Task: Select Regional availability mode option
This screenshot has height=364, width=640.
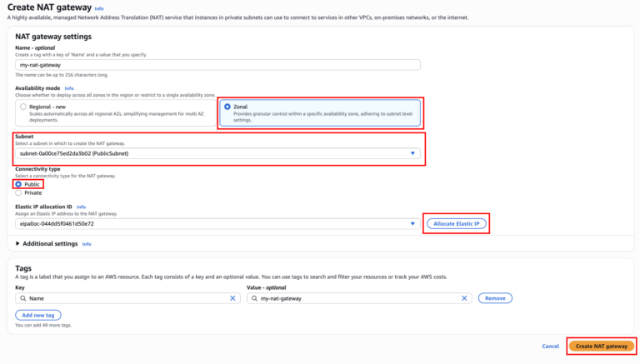Action: click(x=23, y=107)
